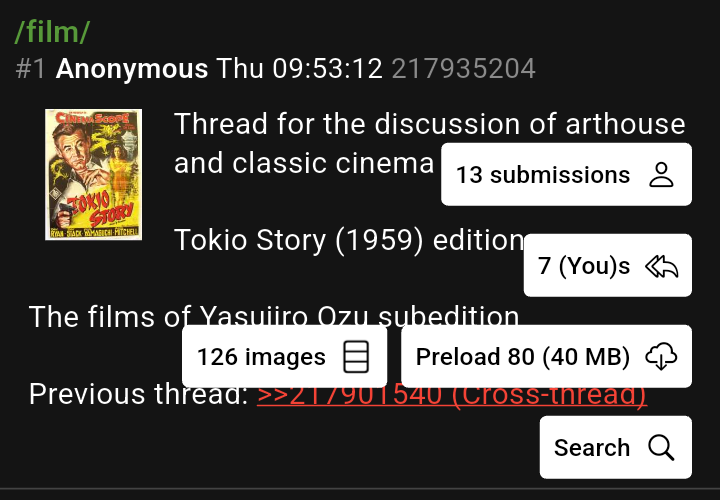Follow the >>217901540 cross-thread link
This screenshot has width=720, height=500.
(x=452, y=394)
